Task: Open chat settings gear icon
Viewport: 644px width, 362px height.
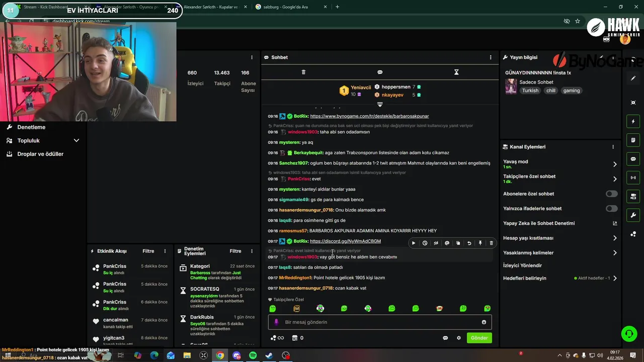Action: pyautogui.click(x=459, y=338)
